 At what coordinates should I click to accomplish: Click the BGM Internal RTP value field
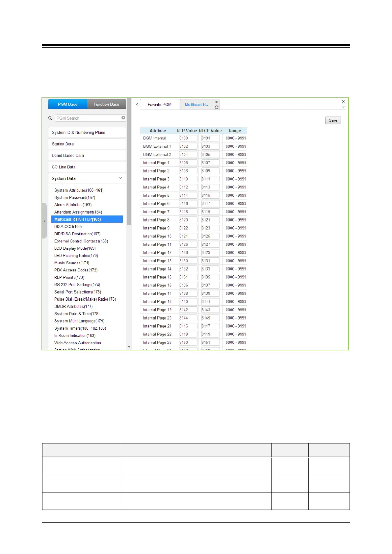(x=188, y=138)
